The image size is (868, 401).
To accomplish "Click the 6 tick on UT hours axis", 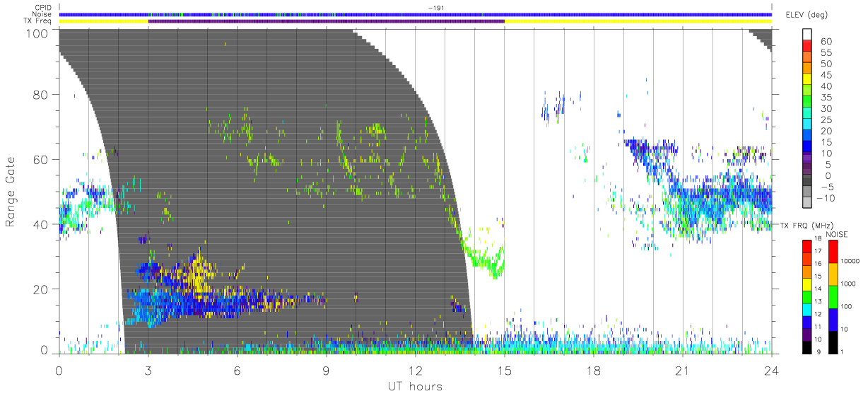I will tap(237, 371).
